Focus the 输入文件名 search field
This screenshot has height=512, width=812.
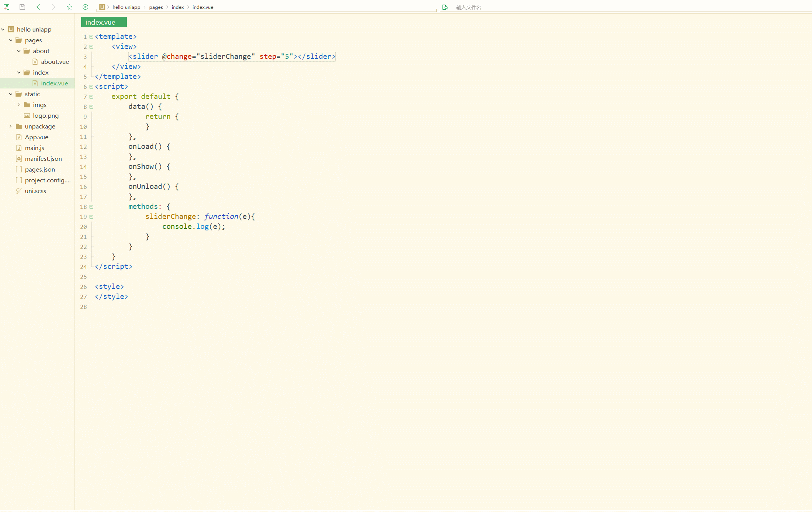(x=631, y=7)
